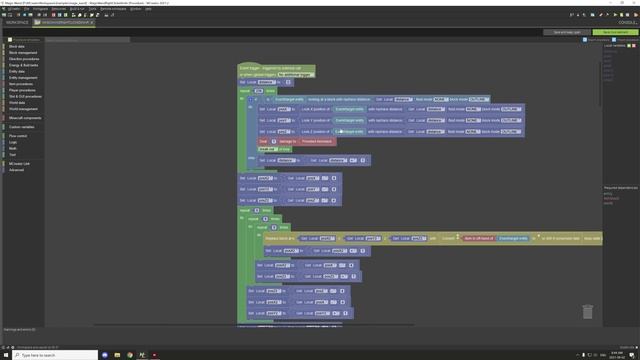Open the Text category
Viewport: 640px width, 360px height.
coord(12,155)
